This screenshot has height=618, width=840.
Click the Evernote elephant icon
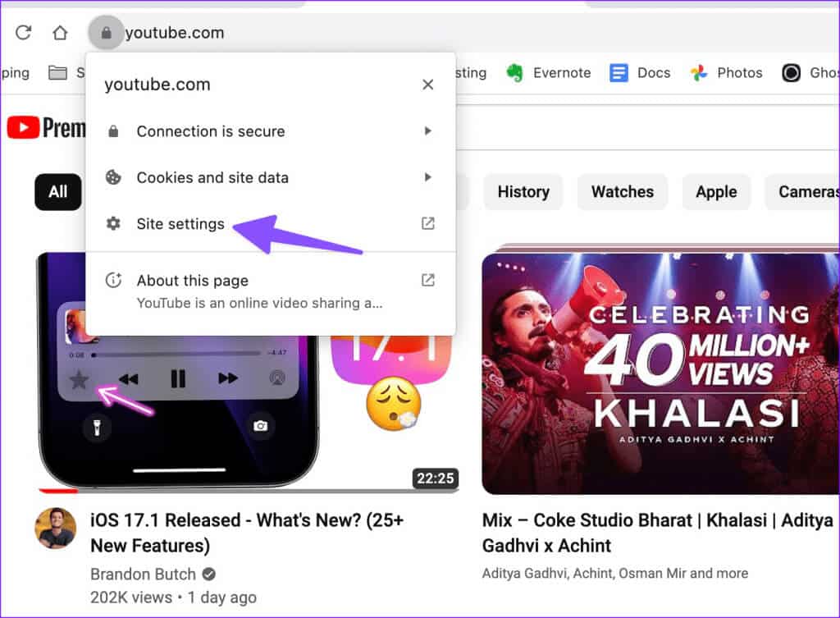pyautogui.click(x=515, y=73)
